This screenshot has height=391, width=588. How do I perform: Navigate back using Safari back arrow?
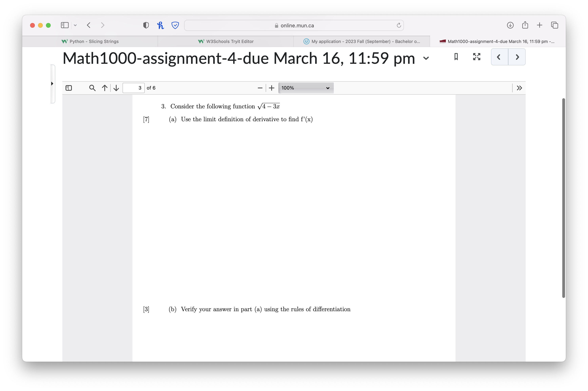point(88,25)
